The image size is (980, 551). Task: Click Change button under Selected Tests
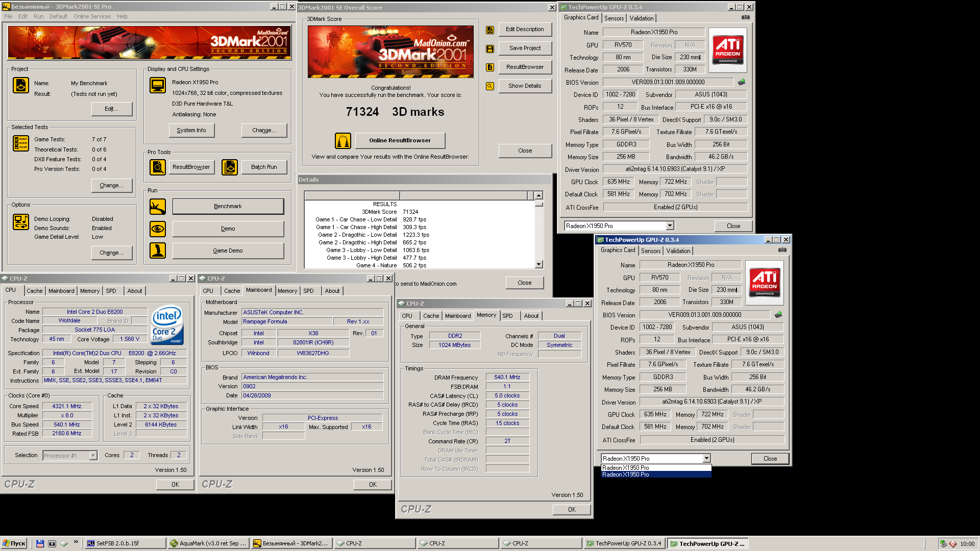click(x=111, y=186)
